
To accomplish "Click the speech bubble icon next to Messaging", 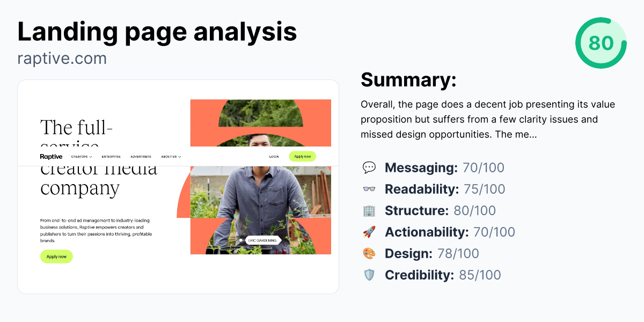I will click(370, 167).
